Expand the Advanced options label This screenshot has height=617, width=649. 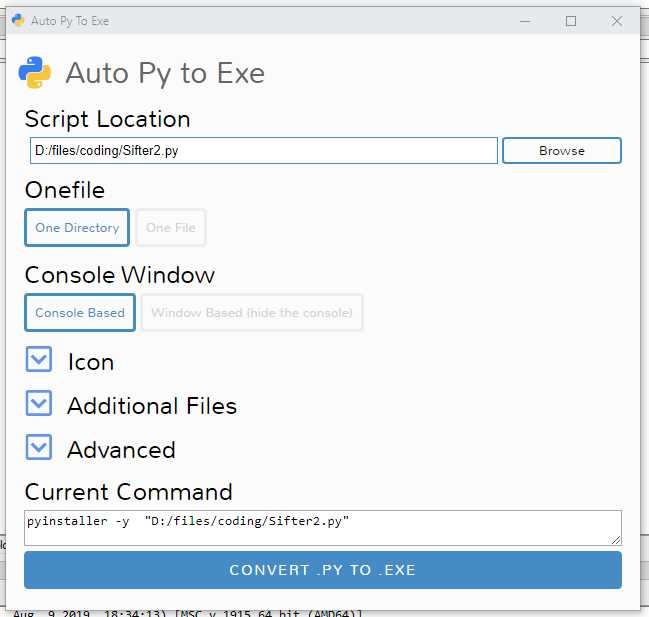click(121, 450)
